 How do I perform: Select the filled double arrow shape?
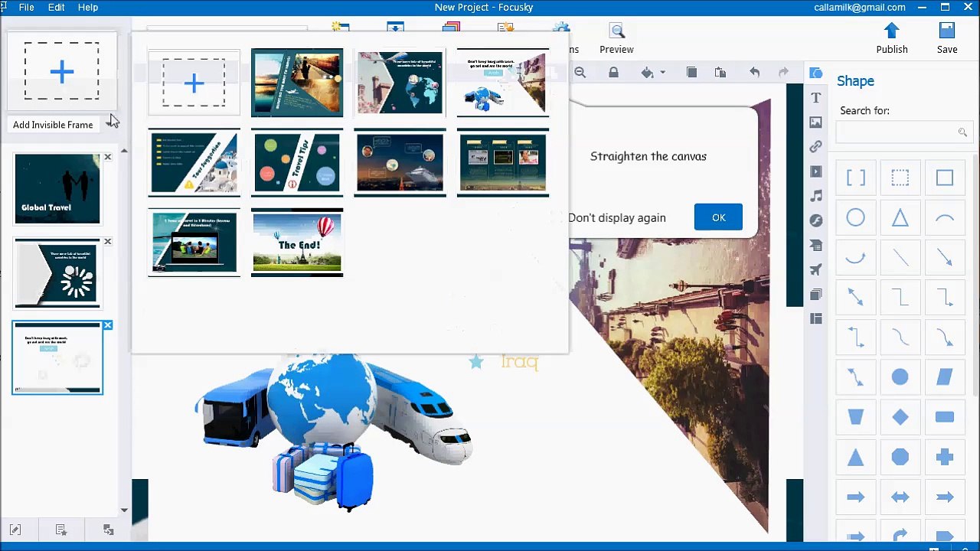[900, 497]
